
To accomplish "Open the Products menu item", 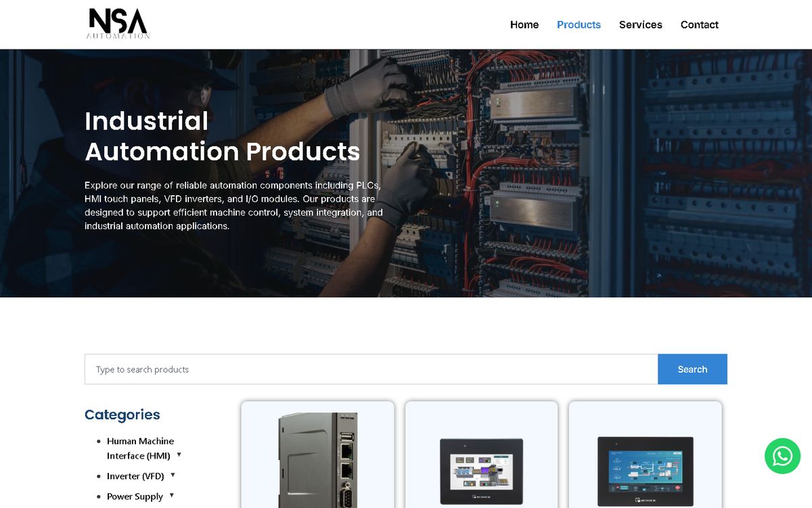I will click(579, 24).
